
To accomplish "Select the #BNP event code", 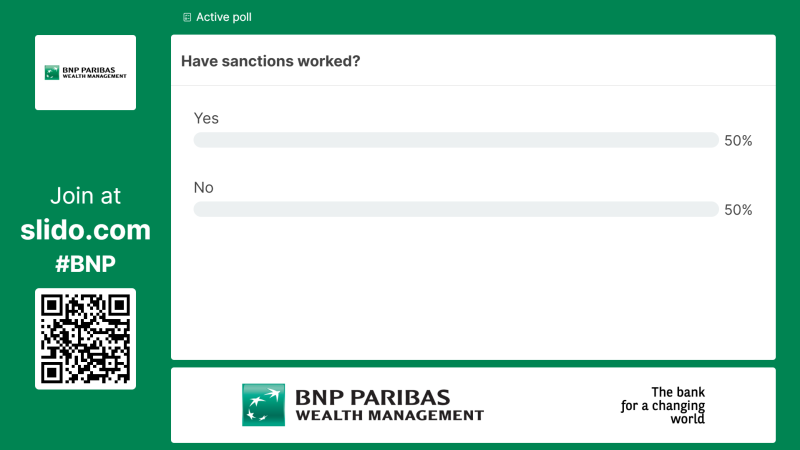I will click(85, 264).
